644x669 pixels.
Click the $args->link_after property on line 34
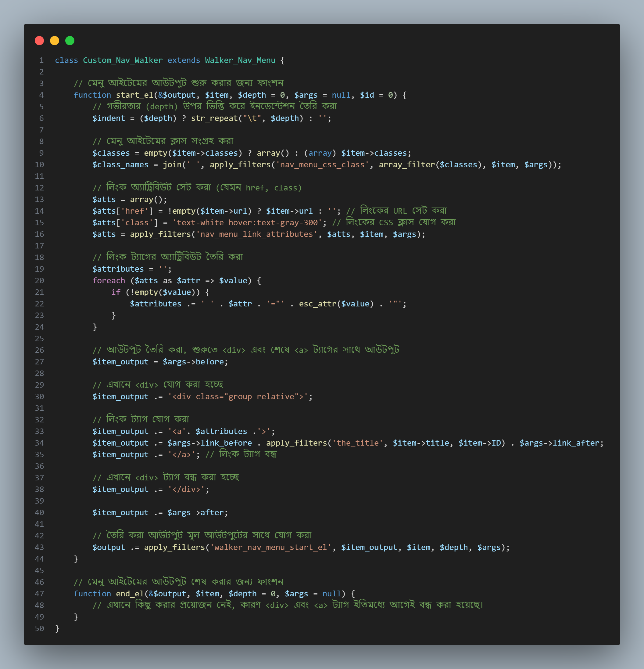tap(559, 443)
